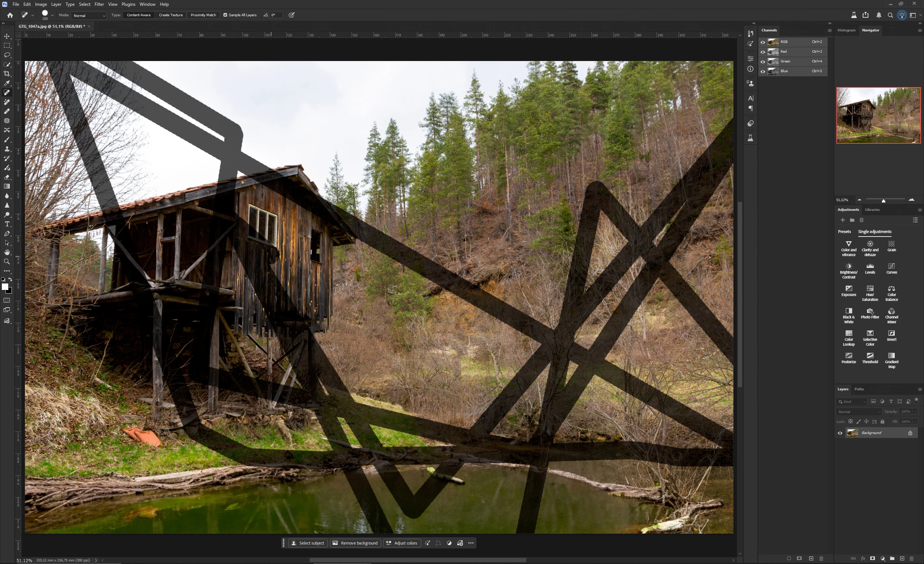The height and width of the screenshot is (564, 924).
Task: Open the brush size picker dropdown
Action: coord(52,15)
